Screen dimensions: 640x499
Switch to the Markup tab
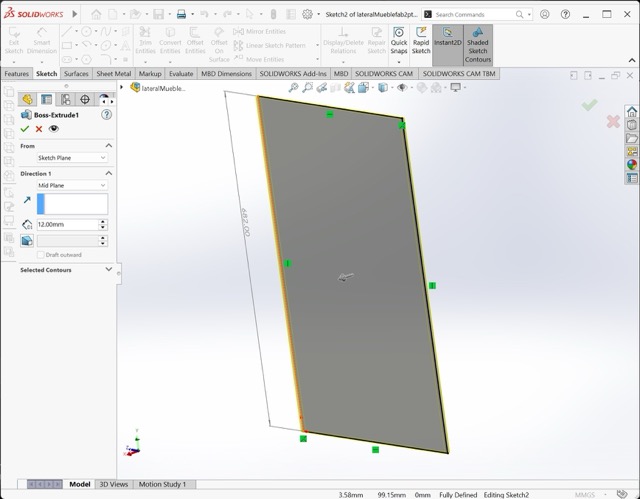coord(150,73)
